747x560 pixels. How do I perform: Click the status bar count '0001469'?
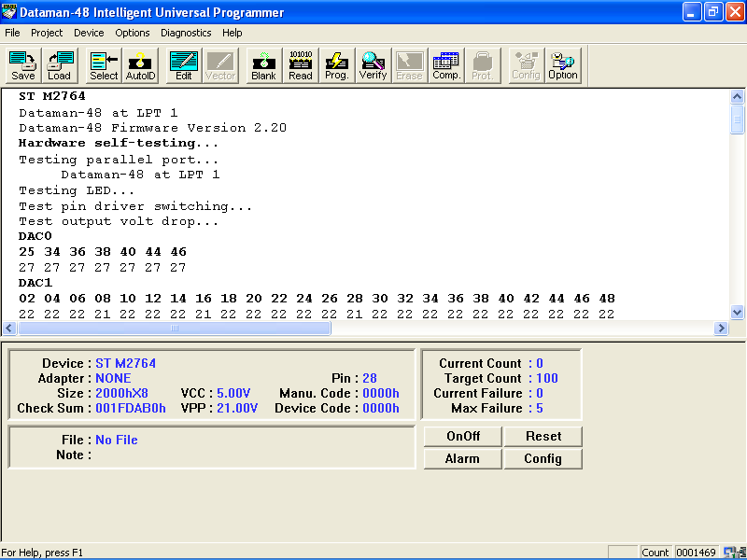tap(696, 553)
